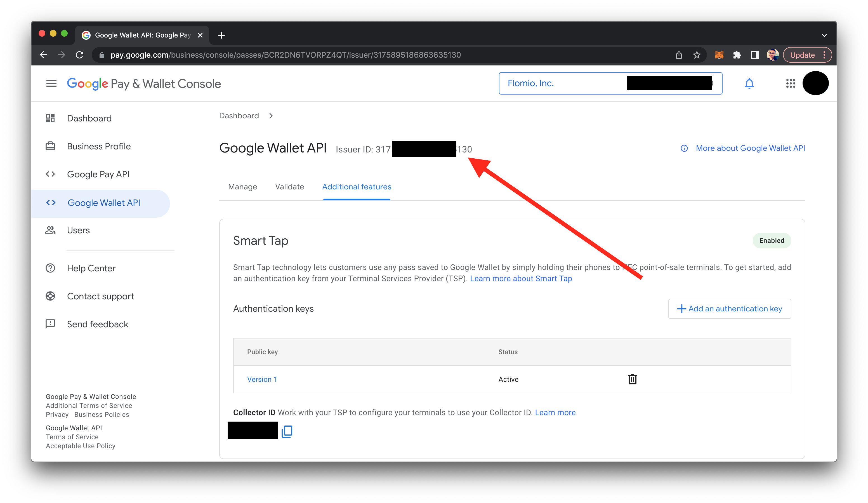Click Add an authentication key button
Screen dimensions: 868x503
(730, 309)
